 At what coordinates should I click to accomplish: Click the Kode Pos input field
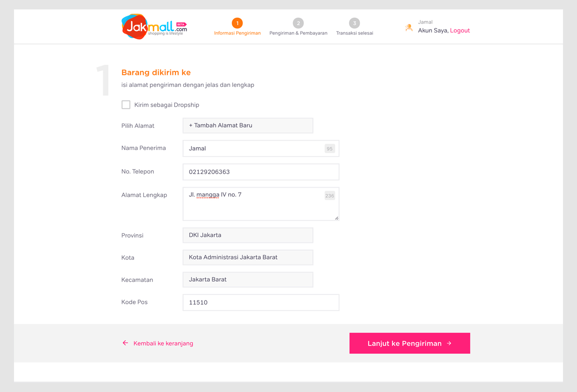(261, 302)
